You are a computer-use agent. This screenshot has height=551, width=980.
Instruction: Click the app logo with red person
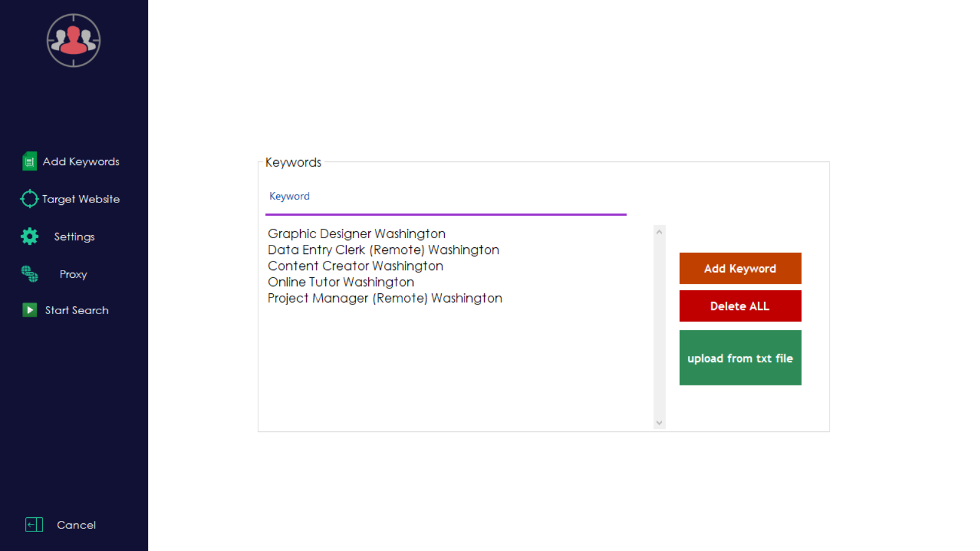click(x=74, y=40)
